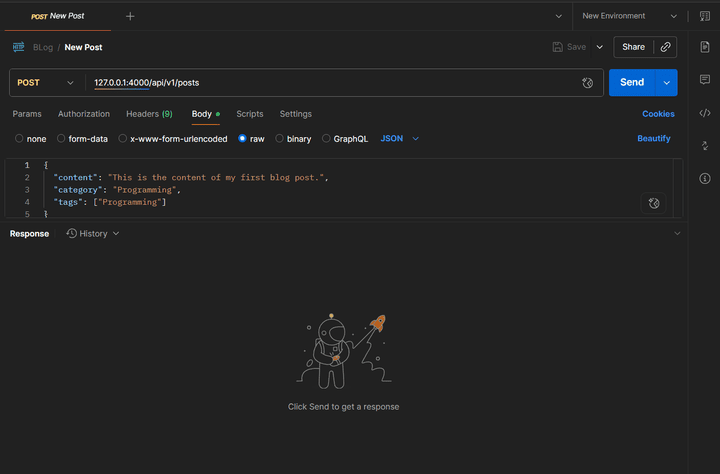Click the request info icon
The height and width of the screenshot is (474, 720).
704,178
